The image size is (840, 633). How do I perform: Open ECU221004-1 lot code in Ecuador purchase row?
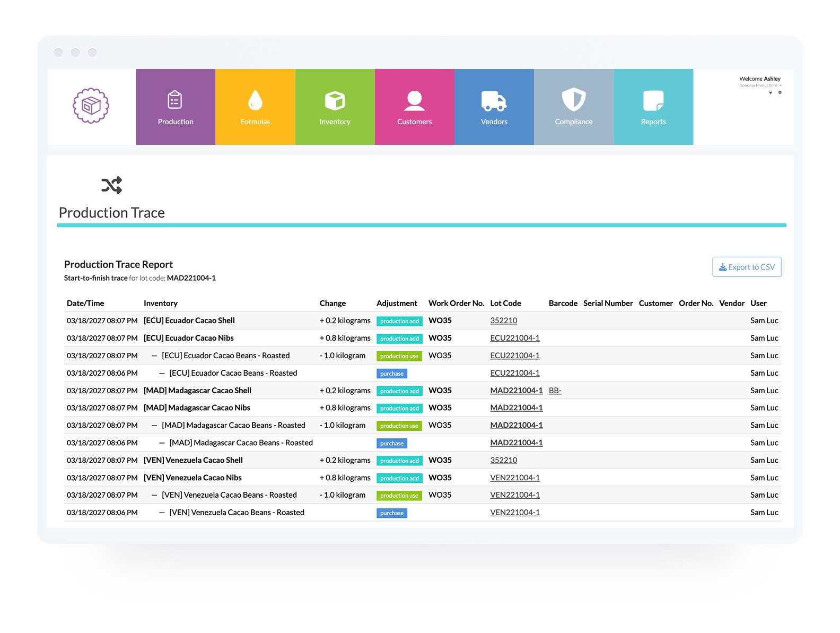click(x=515, y=373)
